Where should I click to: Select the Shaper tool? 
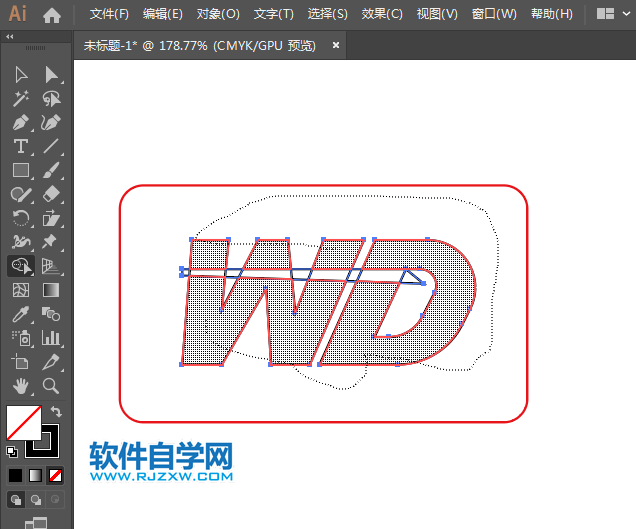tap(21, 194)
